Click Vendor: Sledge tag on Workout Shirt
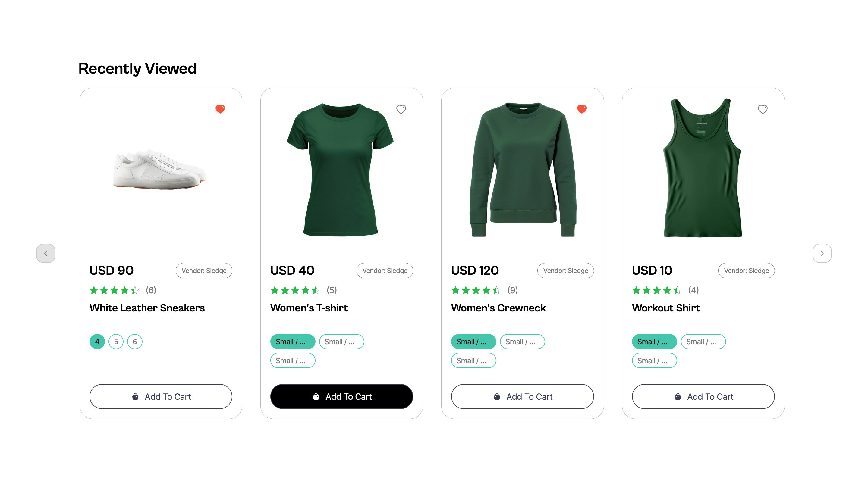This screenshot has height=491, width=868. pyautogui.click(x=746, y=271)
